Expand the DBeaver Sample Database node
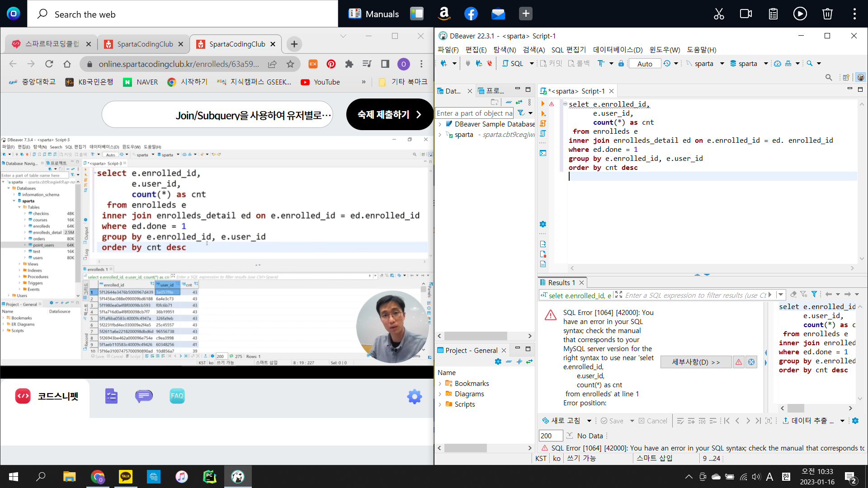The image size is (868, 488). coord(440,124)
